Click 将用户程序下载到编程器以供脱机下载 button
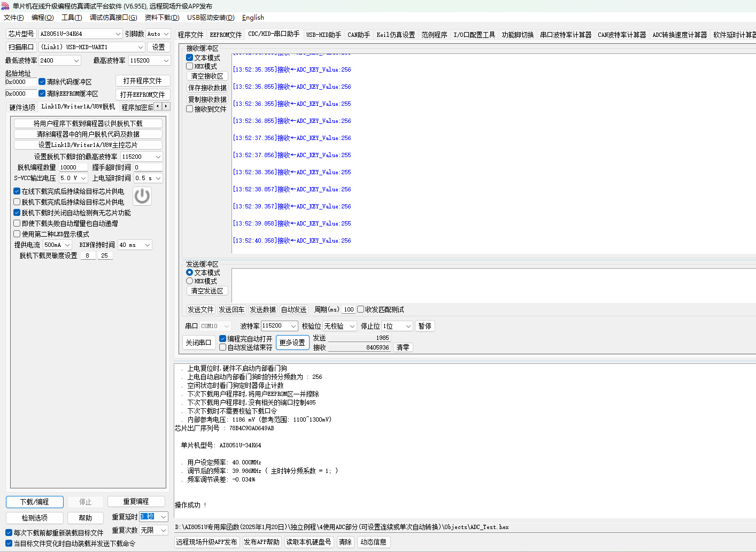The image size is (756, 552). pyautogui.click(x=88, y=123)
